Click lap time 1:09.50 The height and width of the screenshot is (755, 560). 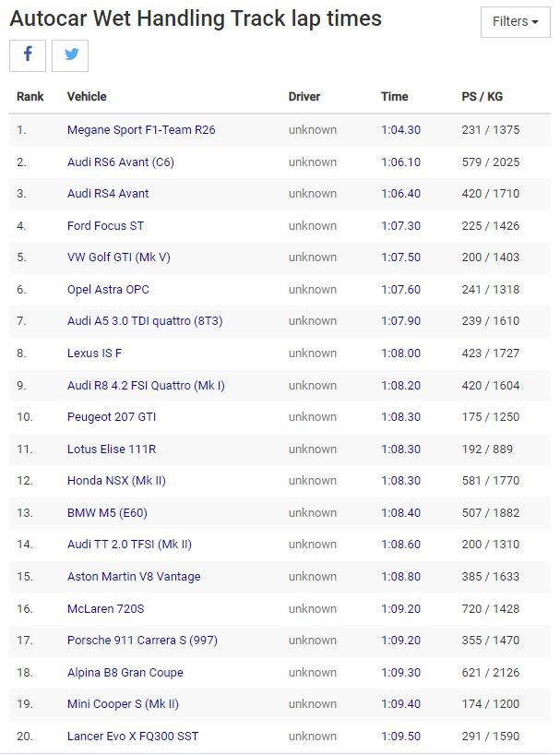[400, 737]
